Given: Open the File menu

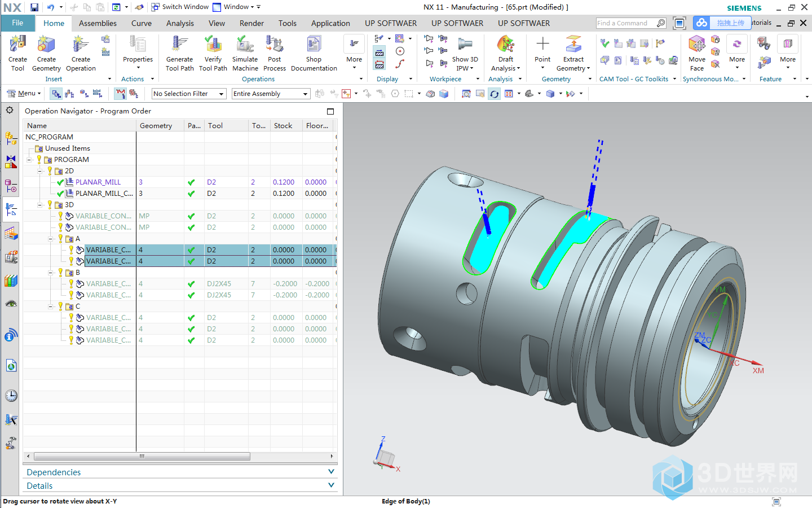Looking at the screenshot, I should click(x=17, y=23).
